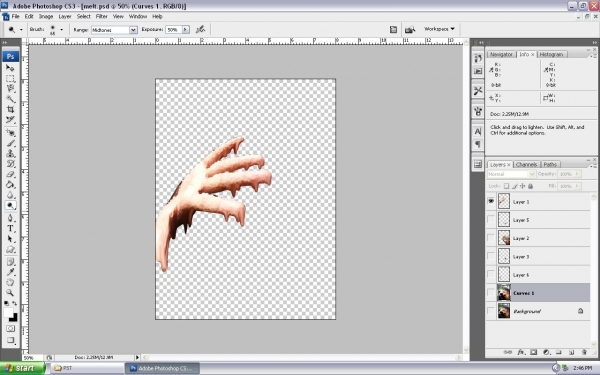Screen dimensions: 600x375
Task: Select the Clone Stamp tool
Action: (10, 153)
